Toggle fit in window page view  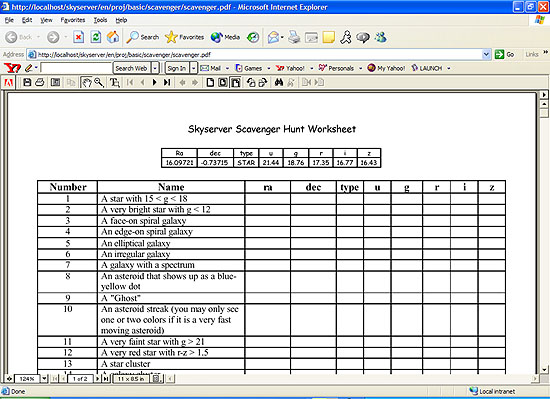click(223, 82)
